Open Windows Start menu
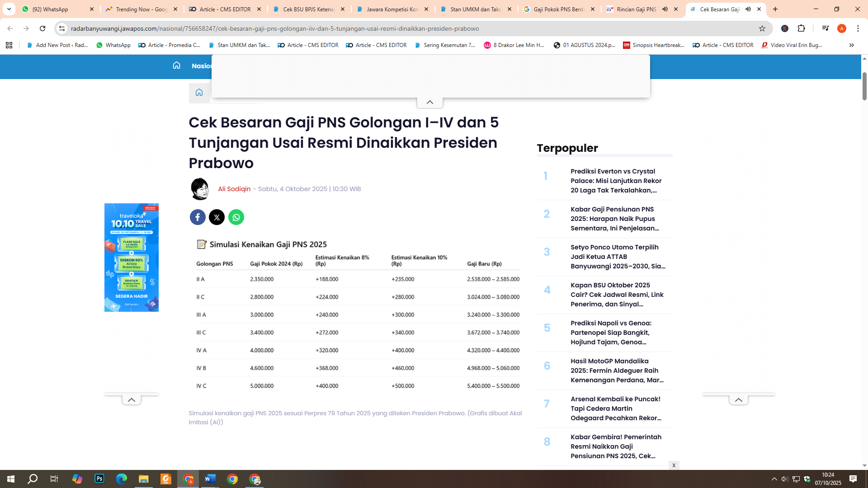Image resolution: width=868 pixels, height=488 pixels. 11,479
